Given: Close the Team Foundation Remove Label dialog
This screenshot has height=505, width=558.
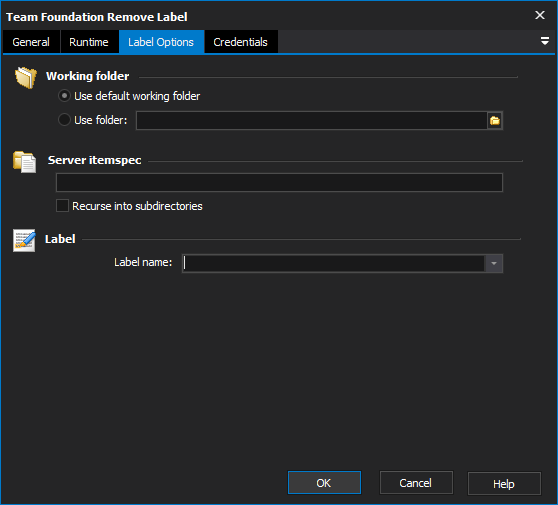Looking at the screenshot, I should [540, 15].
